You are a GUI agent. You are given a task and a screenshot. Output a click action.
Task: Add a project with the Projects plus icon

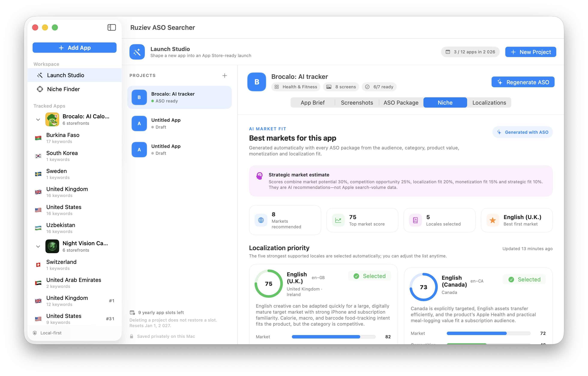click(225, 75)
